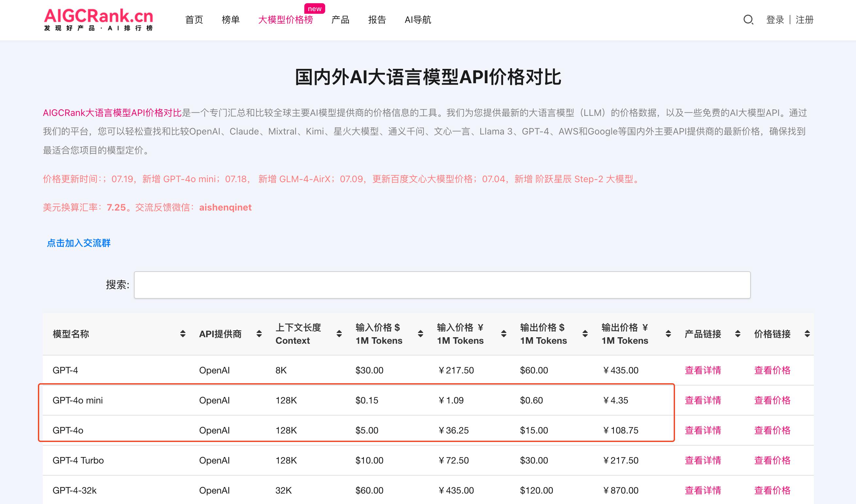The height and width of the screenshot is (504, 856).
Task: Sort by 输入价格 ¥ column arrows
Action: tap(503, 334)
